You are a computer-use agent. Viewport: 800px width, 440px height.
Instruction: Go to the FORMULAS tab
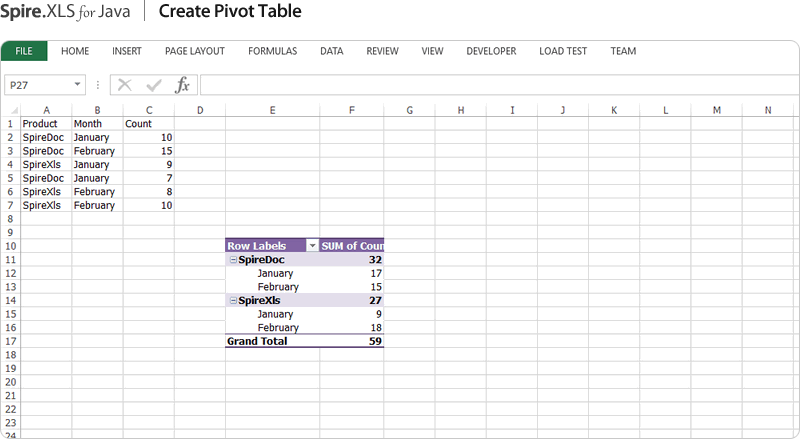[272, 51]
